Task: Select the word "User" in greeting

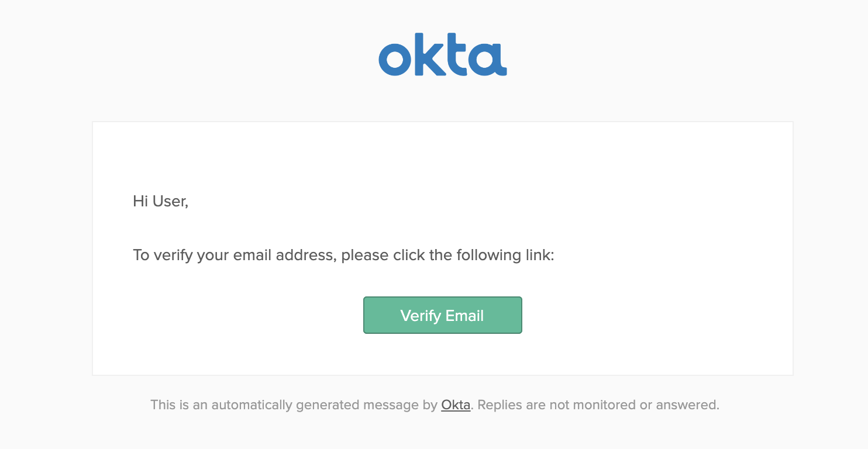Action: click(x=170, y=202)
